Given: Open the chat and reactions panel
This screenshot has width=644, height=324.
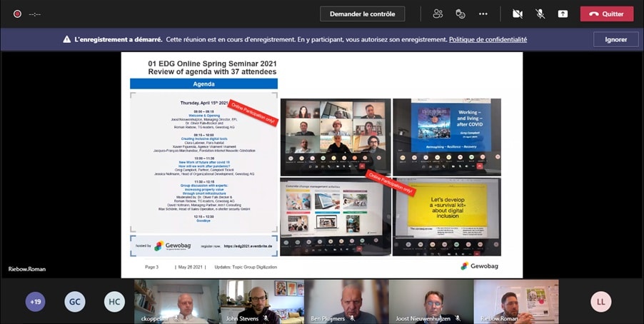Looking at the screenshot, I should pos(461,14).
